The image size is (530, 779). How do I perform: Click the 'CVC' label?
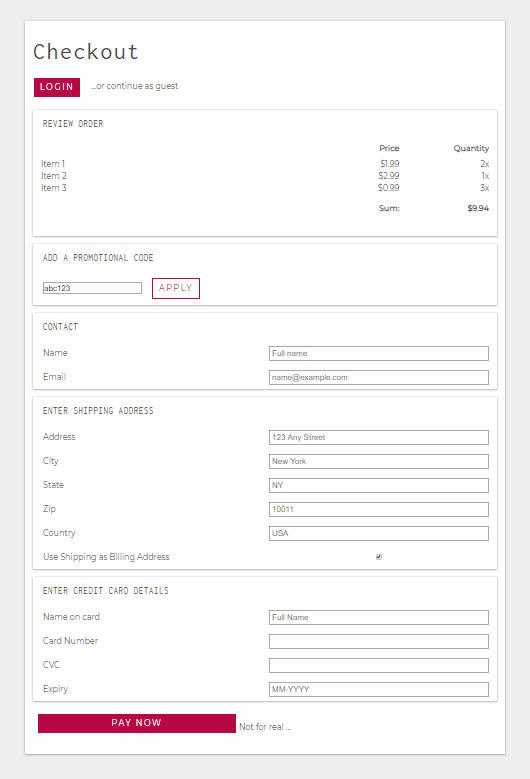point(51,665)
